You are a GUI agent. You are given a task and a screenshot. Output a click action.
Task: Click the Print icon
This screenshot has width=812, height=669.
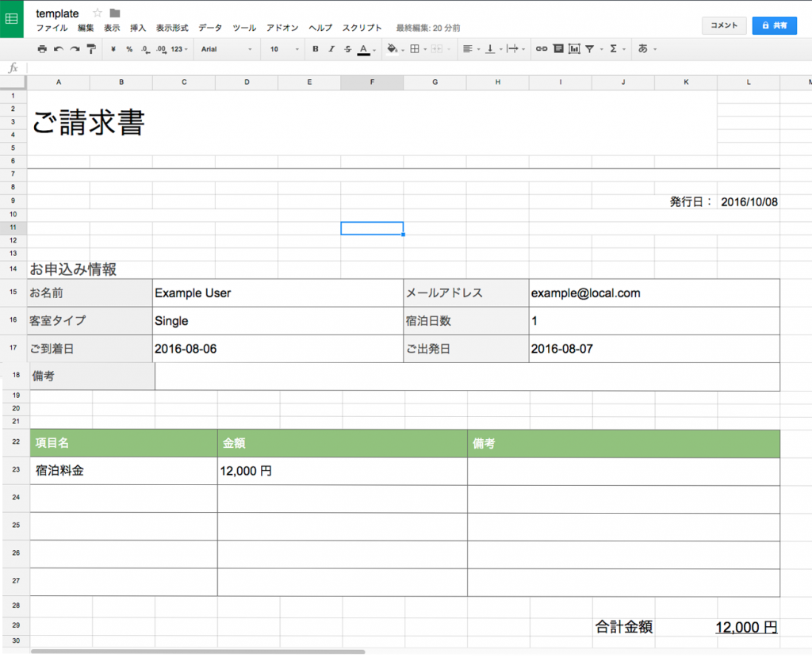42,48
